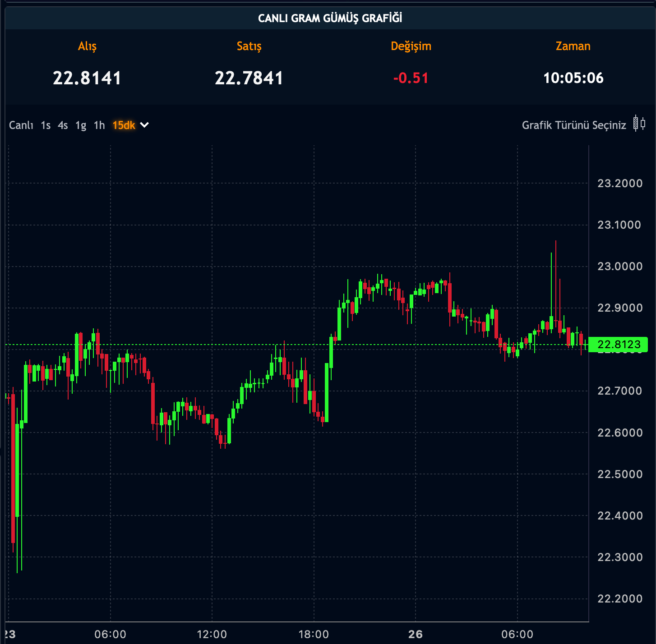The image size is (656, 644).
Task: Click the Zaman time 10:05:06
Action: [x=573, y=78]
